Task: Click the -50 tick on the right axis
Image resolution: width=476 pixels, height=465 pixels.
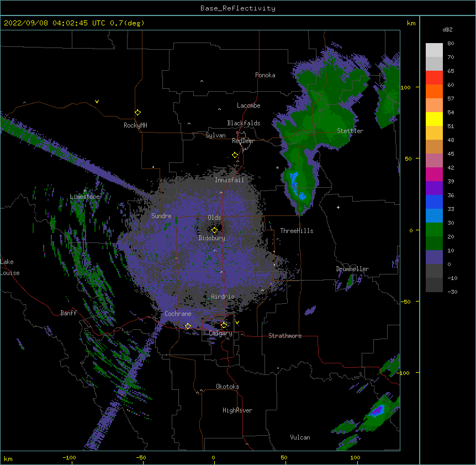Action: click(x=405, y=302)
